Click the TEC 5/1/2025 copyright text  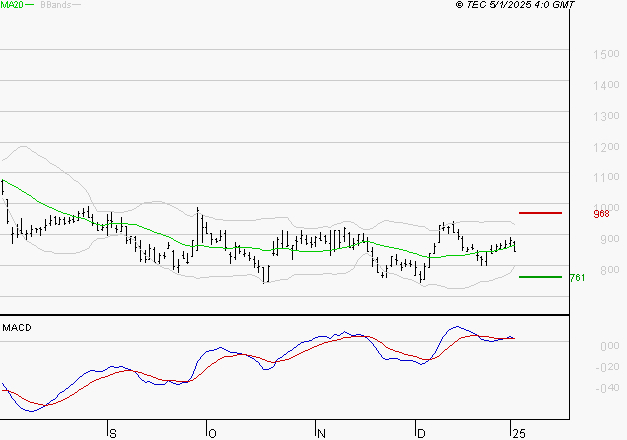[515, 5]
